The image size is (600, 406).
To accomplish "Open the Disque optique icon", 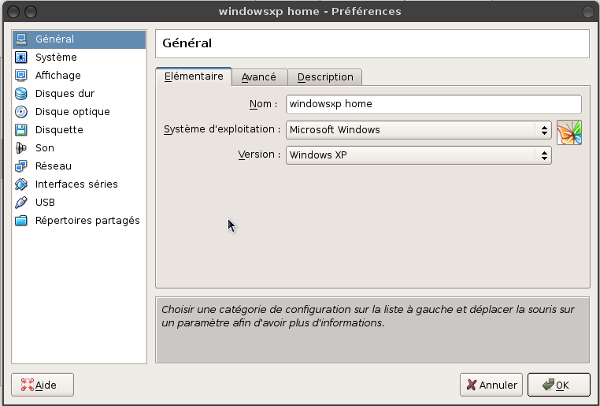I will [x=21, y=112].
